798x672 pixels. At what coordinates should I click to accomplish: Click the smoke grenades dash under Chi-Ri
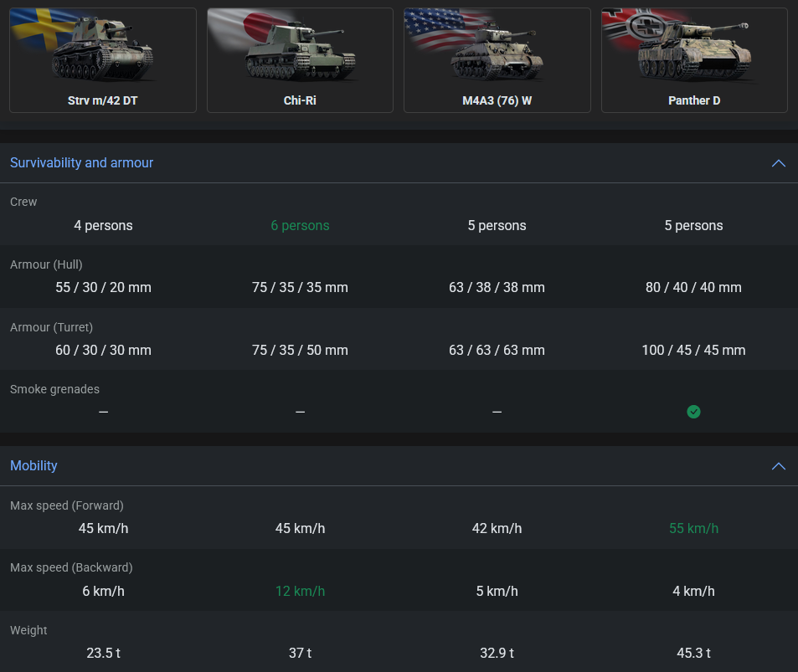(300, 412)
